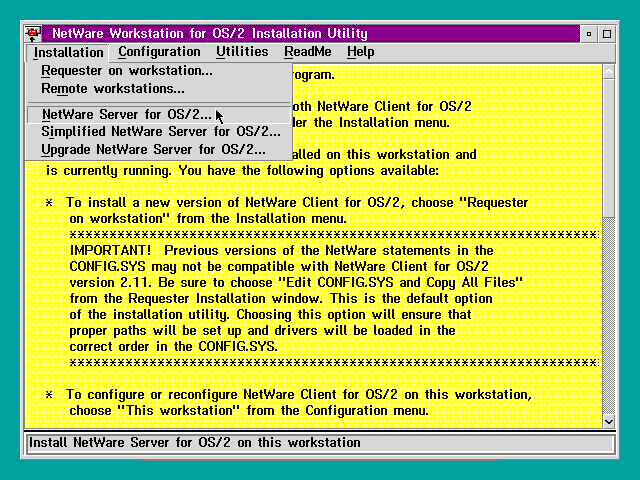This screenshot has width=640, height=480.
Task: Click the scroll down arrow
Action: (x=609, y=421)
